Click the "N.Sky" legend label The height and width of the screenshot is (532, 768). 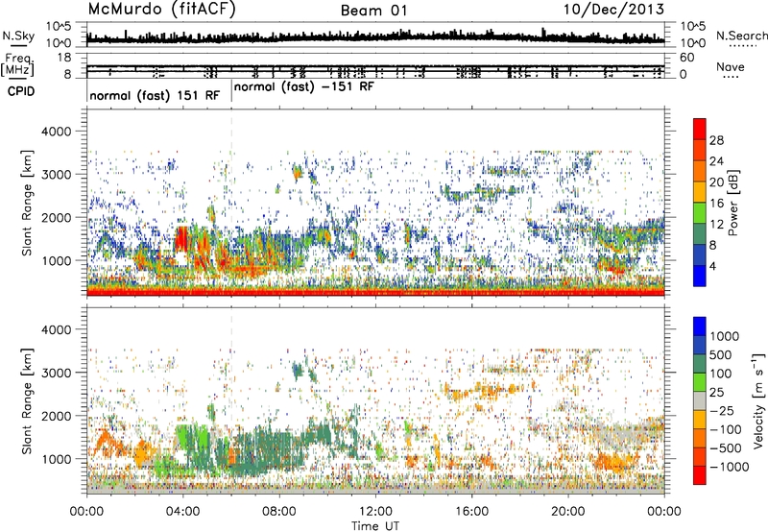point(18,36)
